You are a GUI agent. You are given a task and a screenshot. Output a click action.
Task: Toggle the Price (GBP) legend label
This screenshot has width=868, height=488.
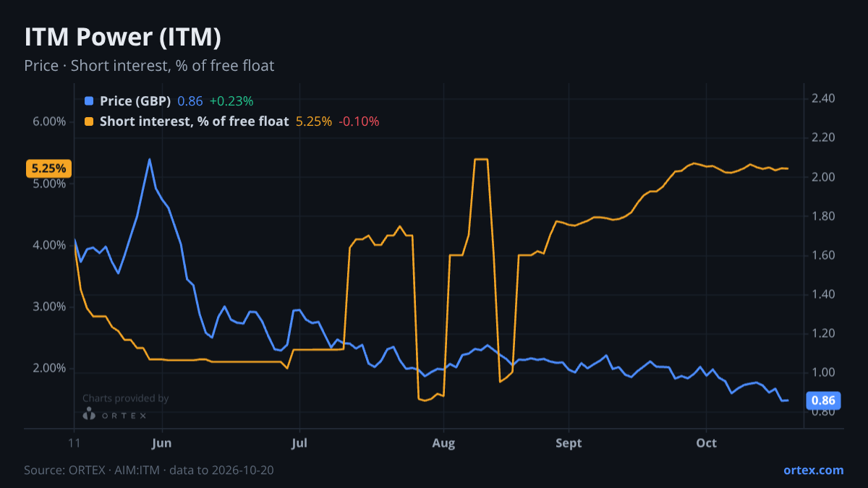pyautogui.click(x=135, y=101)
